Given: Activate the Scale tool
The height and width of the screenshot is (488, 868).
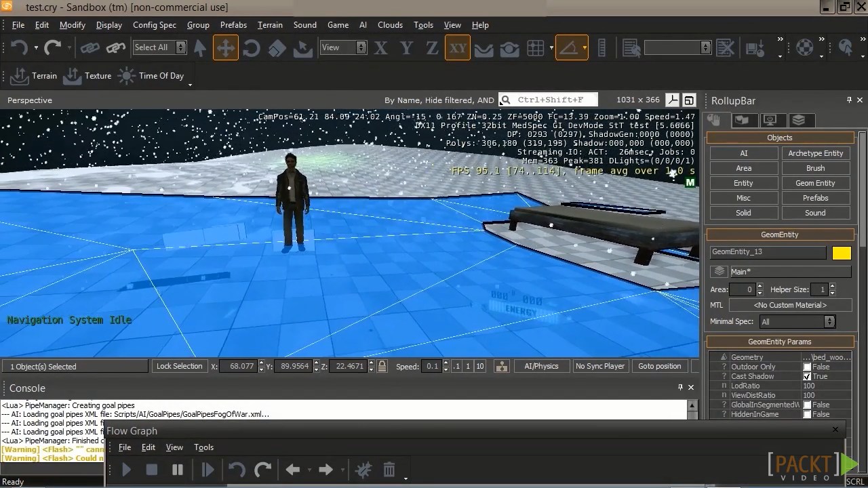Looking at the screenshot, I should click(277, 47).
